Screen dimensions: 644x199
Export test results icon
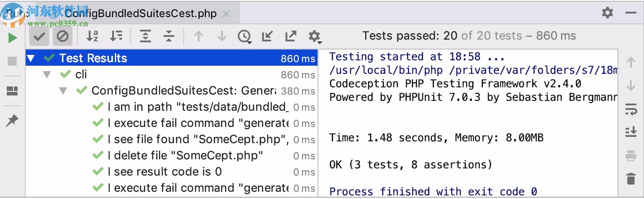point(291,36)
